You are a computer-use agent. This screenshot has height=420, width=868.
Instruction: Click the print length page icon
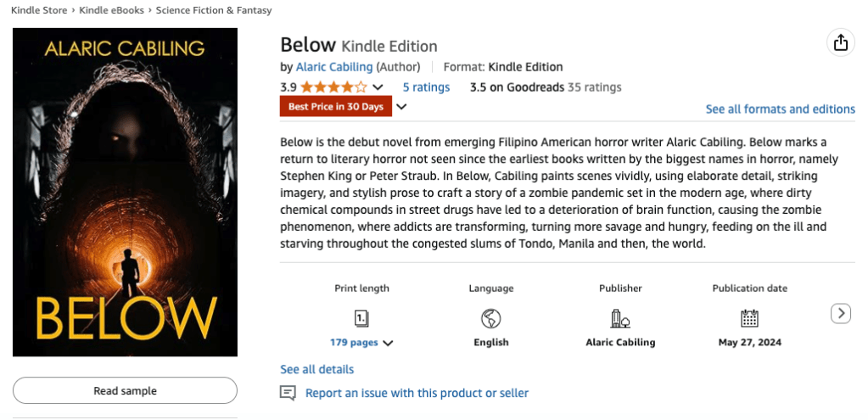[x=361, y=318]
